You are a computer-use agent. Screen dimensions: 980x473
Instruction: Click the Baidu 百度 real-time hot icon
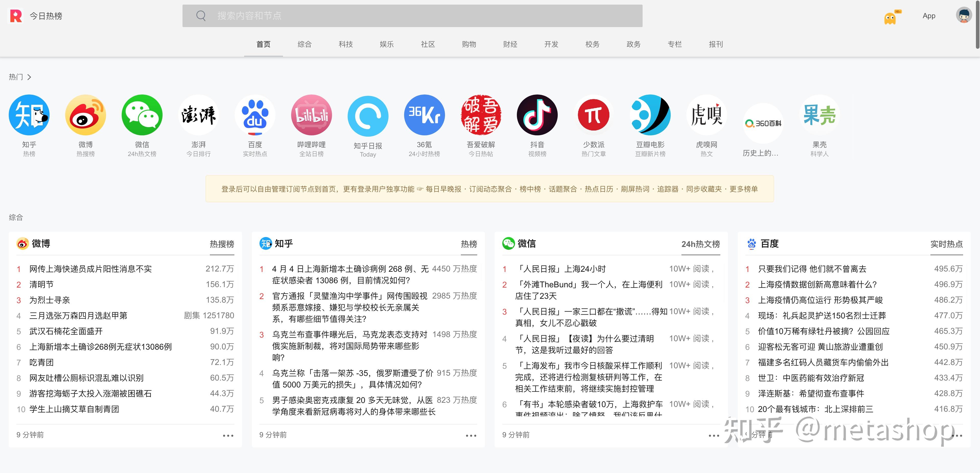coord(255,115)
